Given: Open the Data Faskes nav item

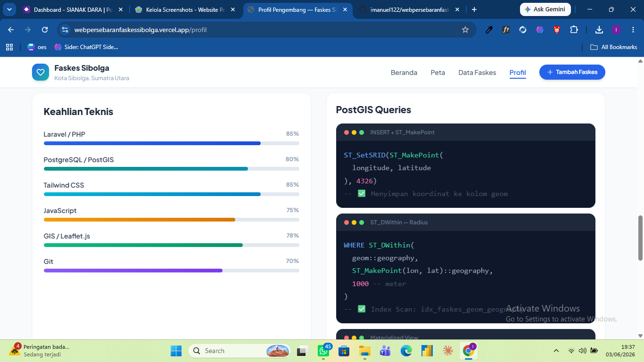Looking at the screenshot, I should click(477, 73).
